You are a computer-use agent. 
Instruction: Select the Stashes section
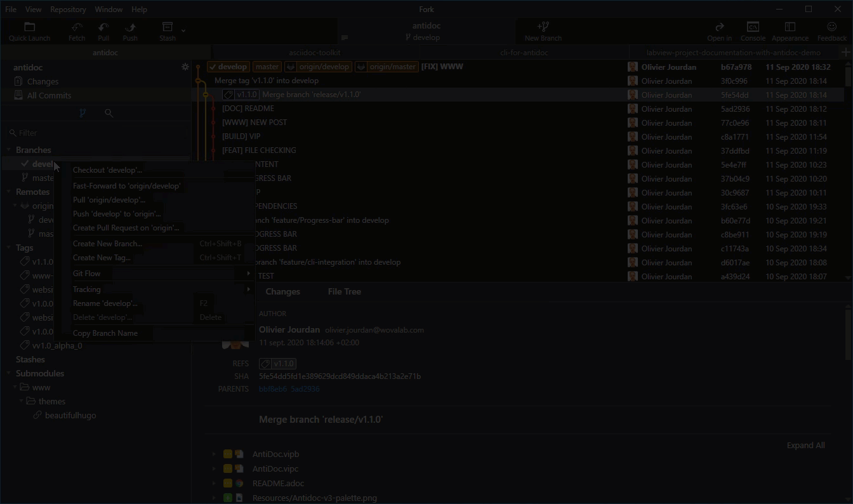pyautogui.click(x=30, y=359)
